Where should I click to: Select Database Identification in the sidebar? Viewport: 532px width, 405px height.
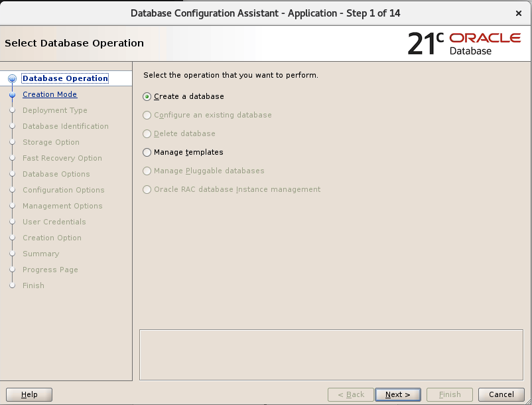[x=65, y=126]
